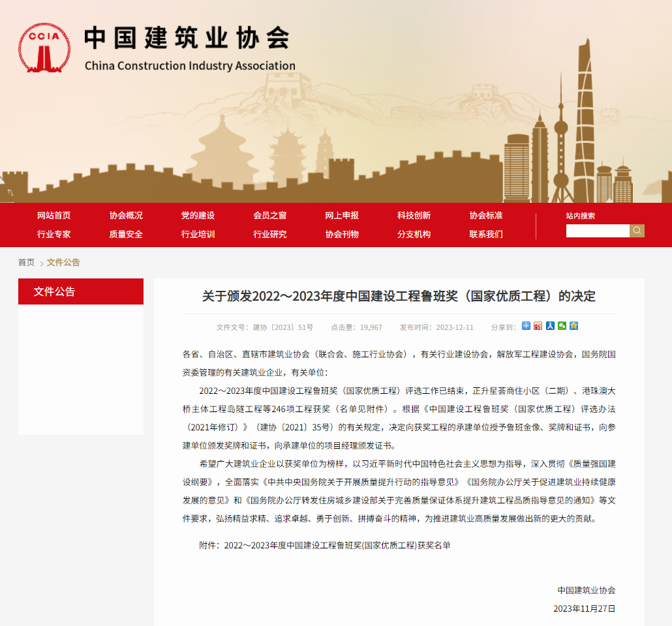
Task: Open the 网站首页 menu item
Action: click(x=54, y=215)
